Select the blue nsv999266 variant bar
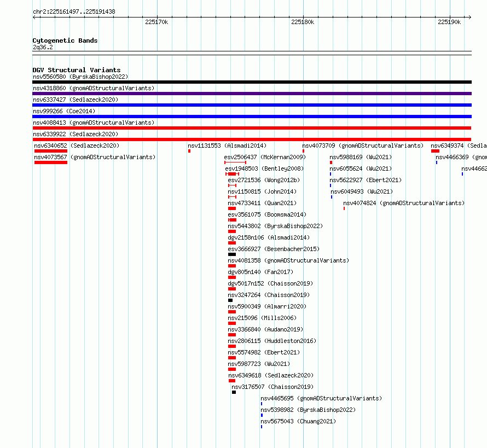The height and width of the screenshot is (448, 487). [252, 117]
